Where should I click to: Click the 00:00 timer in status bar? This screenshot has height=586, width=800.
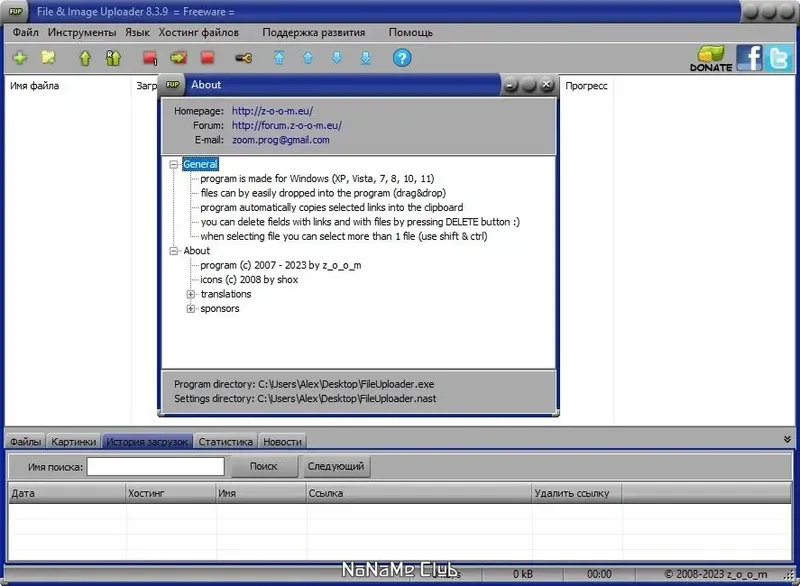point(599,574)
